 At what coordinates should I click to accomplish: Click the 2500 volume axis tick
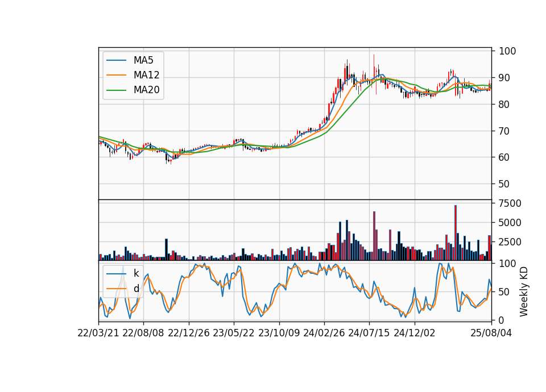pos(510,242)
